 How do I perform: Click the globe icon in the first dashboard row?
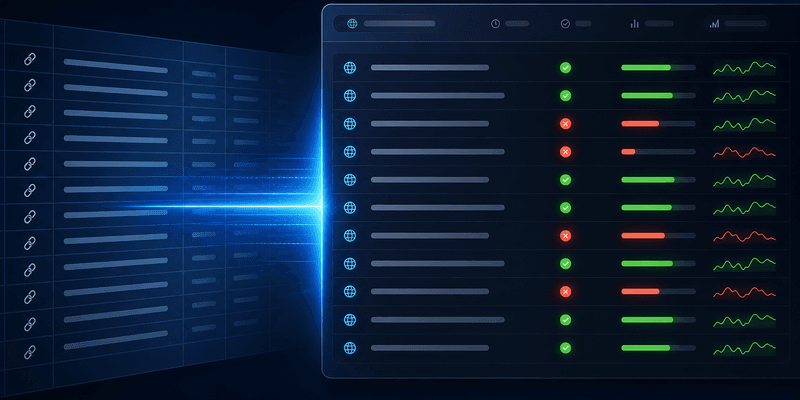pyautogui.click(x=349, y=67)
